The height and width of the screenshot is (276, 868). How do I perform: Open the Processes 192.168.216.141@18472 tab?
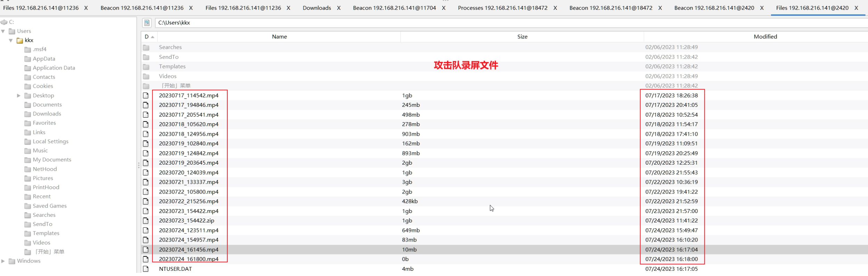502,8
